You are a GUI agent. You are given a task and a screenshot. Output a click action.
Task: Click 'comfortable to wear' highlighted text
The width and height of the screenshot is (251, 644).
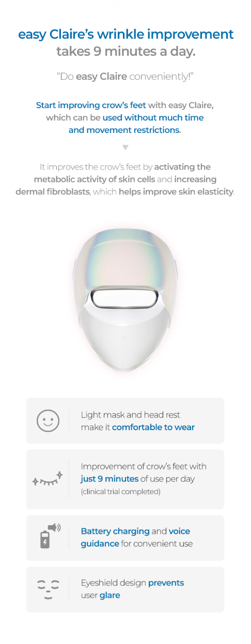pyautogui.click(x=153, y=427)
